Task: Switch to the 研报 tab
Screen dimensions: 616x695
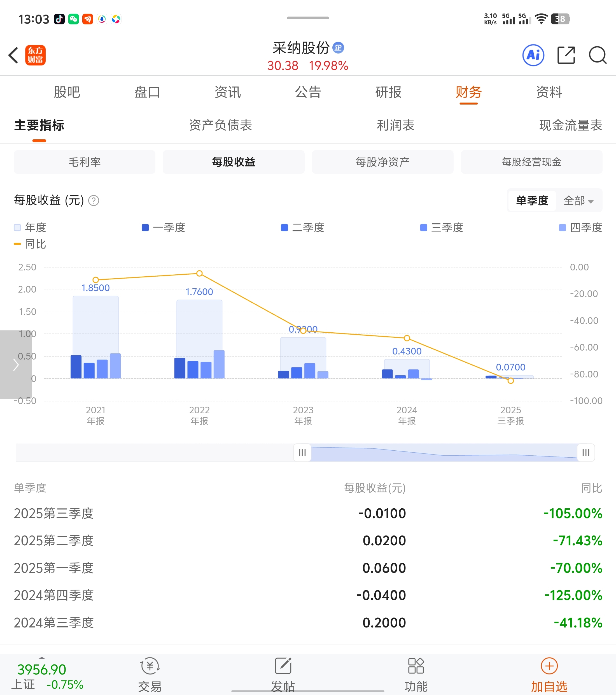Action: click(x=388, y=92)
